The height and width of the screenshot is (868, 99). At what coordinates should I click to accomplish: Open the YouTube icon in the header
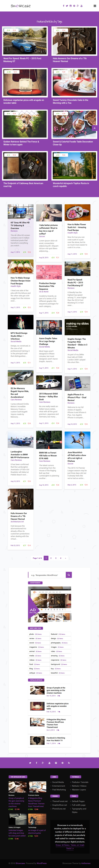[x=81, y=6]
